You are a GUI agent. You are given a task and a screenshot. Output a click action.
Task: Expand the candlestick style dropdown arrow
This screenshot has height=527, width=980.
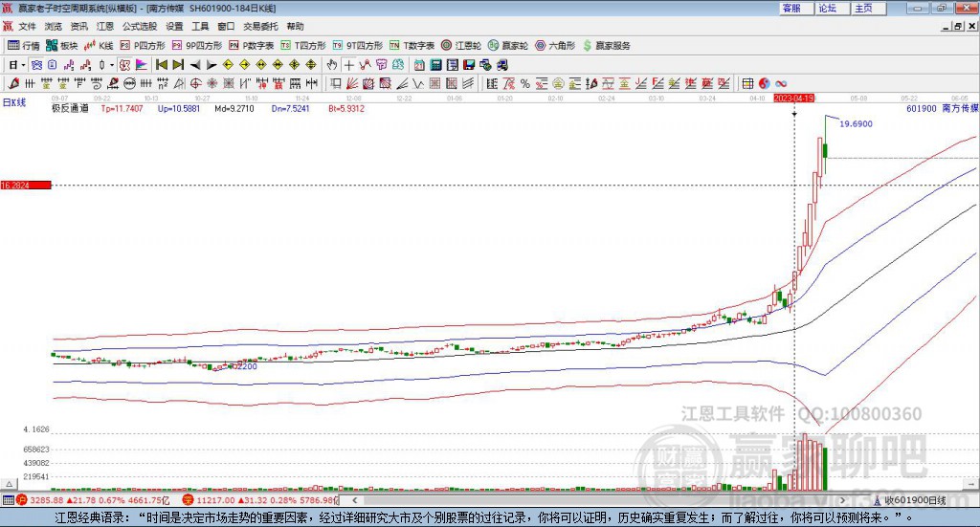point(112,65)
